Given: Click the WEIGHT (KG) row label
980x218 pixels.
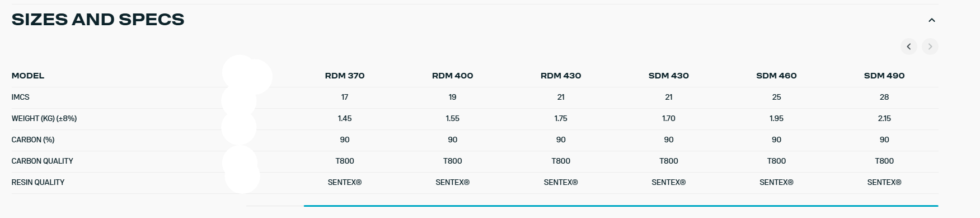Looking at the screenshot, I should tap(44, 118).
